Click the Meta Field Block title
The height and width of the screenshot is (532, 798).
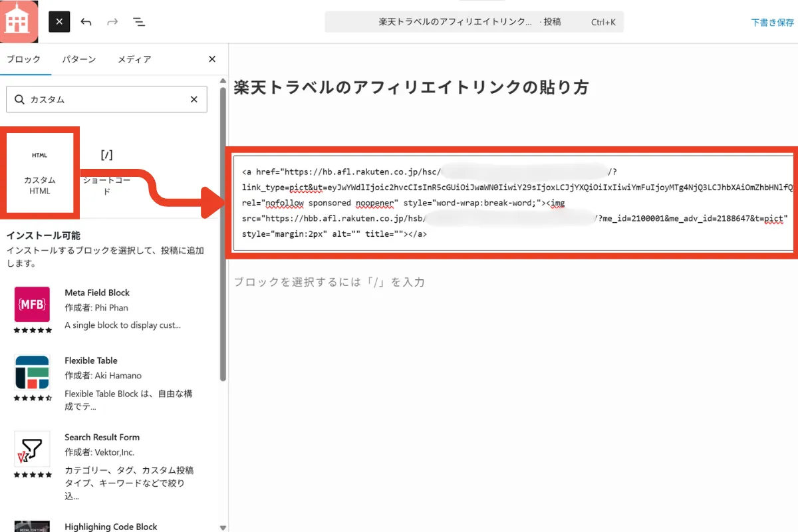(x=97, y=293)
